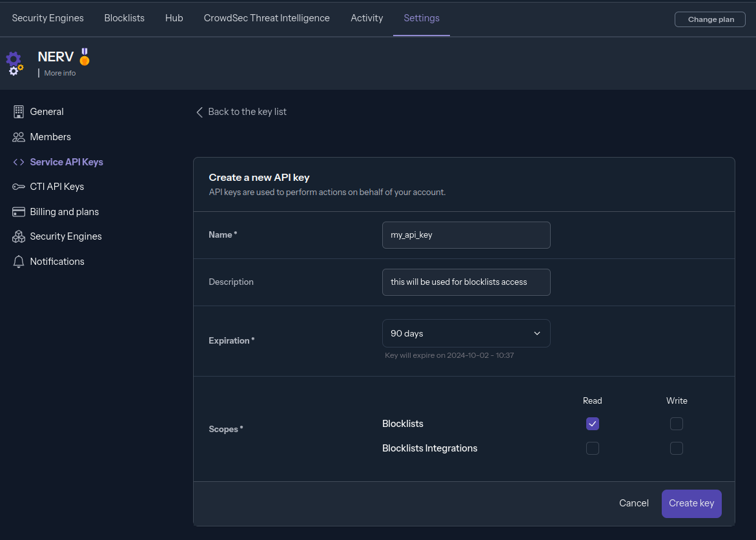Enable Read access for Blocklists Integrations

[x=592, y=448]
